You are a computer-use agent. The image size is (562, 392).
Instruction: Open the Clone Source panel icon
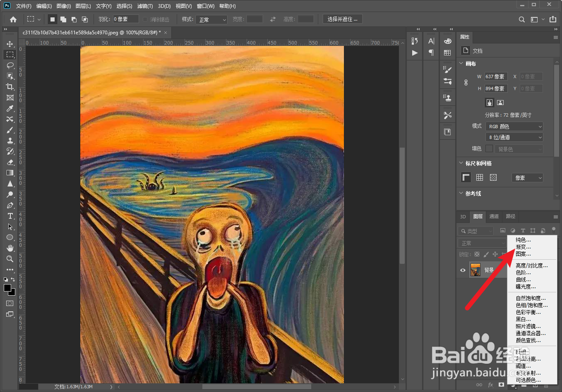coord(447,98)
